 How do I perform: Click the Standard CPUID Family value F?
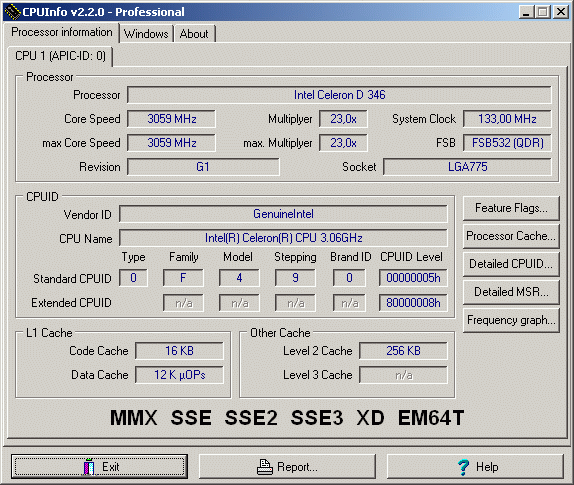(183, 278)
